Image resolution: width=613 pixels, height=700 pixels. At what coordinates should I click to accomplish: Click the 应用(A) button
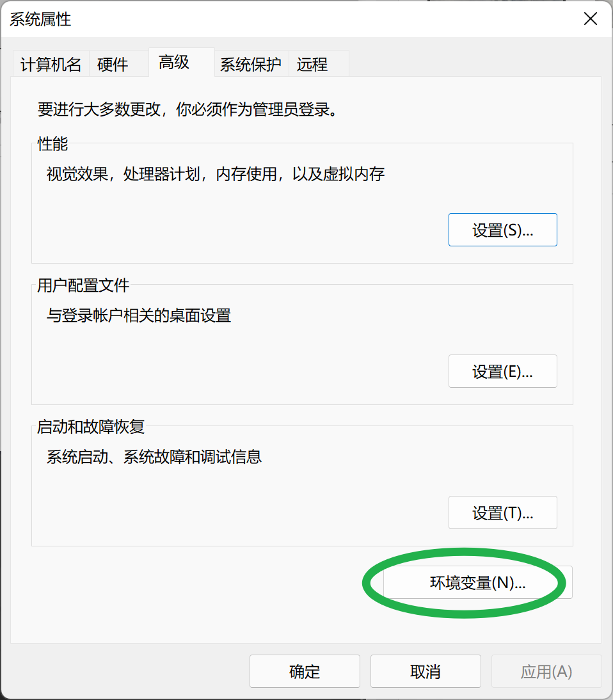[546, 671]
